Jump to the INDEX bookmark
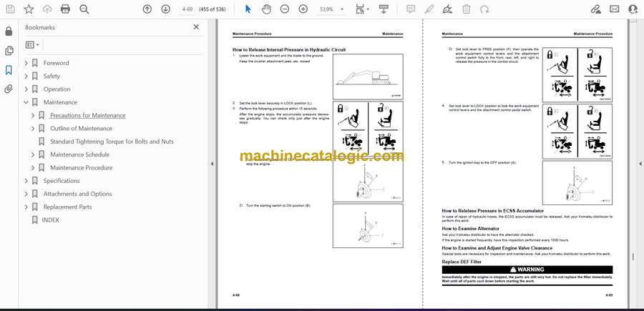 50,220
